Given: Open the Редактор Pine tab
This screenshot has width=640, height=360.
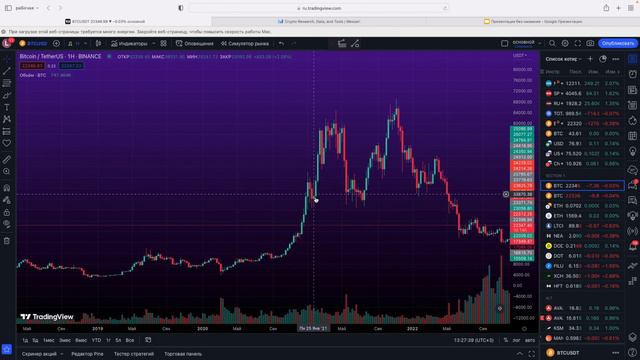Looking at the screenshot, I should (87, 354).
